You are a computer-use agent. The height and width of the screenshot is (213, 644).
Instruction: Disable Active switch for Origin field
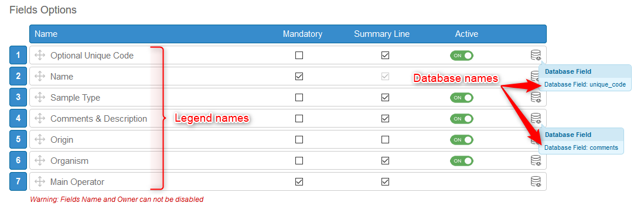[x=462, y=139]
